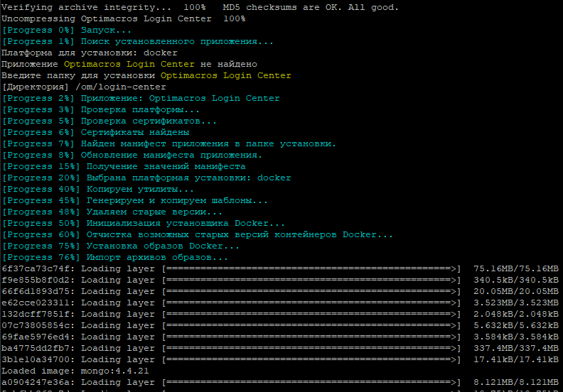The height and width of the screenshot is (392, 563).
Task: Click the 3.523MB/3.523MB size value
Action: coord(516,303)
